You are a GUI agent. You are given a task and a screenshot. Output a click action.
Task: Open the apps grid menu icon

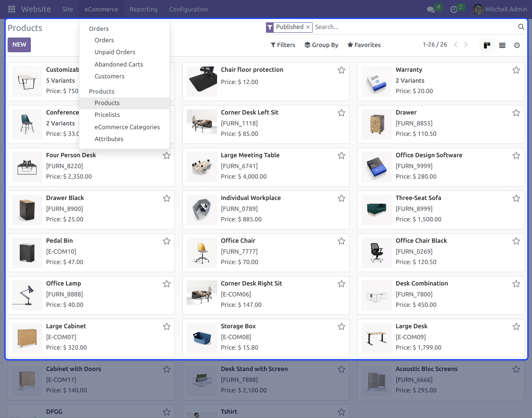11,9
